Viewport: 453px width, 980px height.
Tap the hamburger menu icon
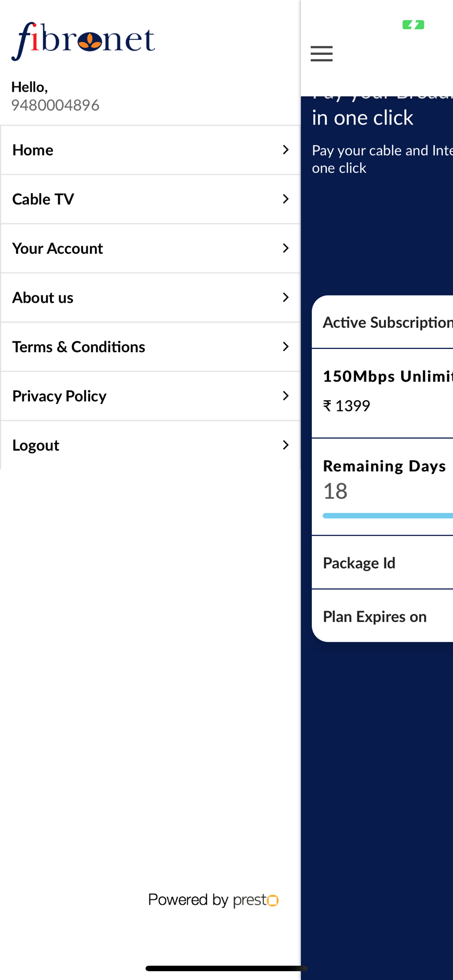click(x=322, y=53)
